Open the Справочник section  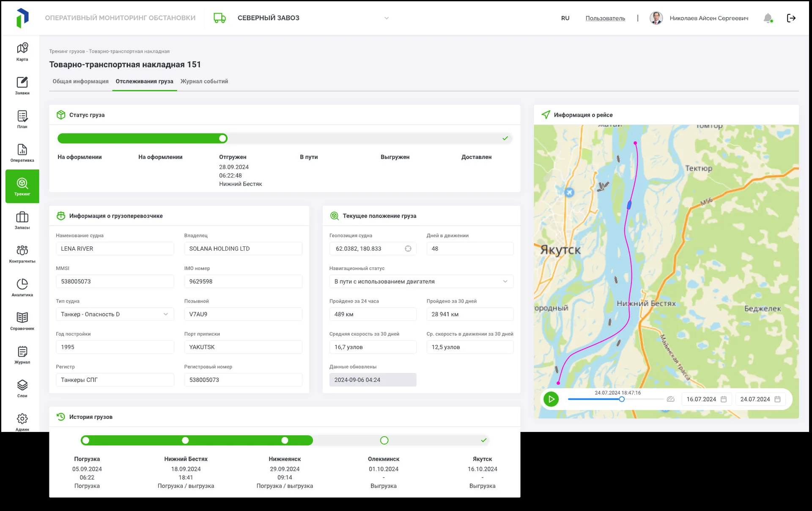(22, 321)
